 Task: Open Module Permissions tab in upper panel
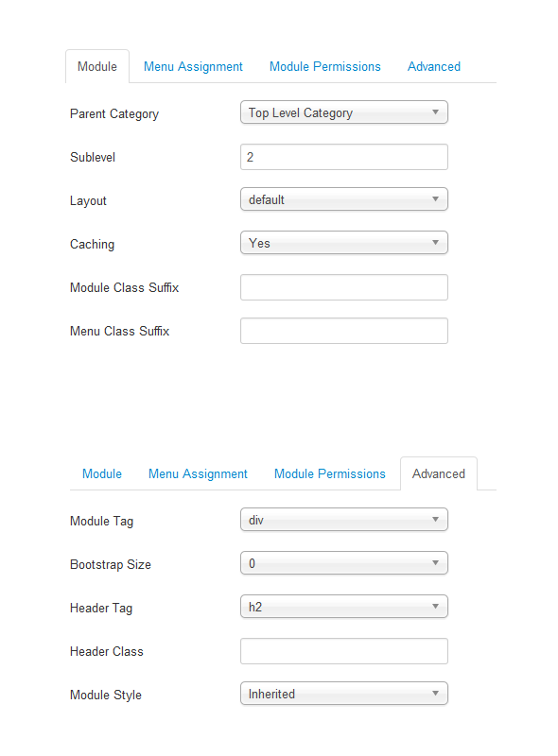(x=324, y=66)
